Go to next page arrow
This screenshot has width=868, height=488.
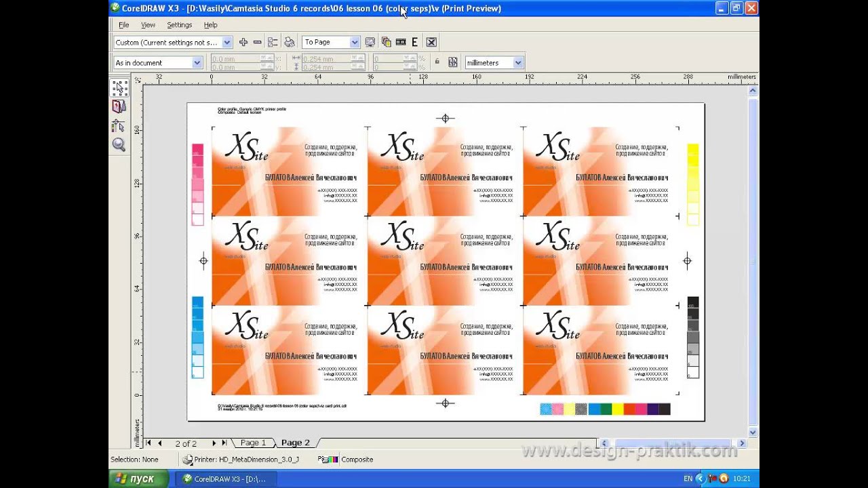click(214, 443)
